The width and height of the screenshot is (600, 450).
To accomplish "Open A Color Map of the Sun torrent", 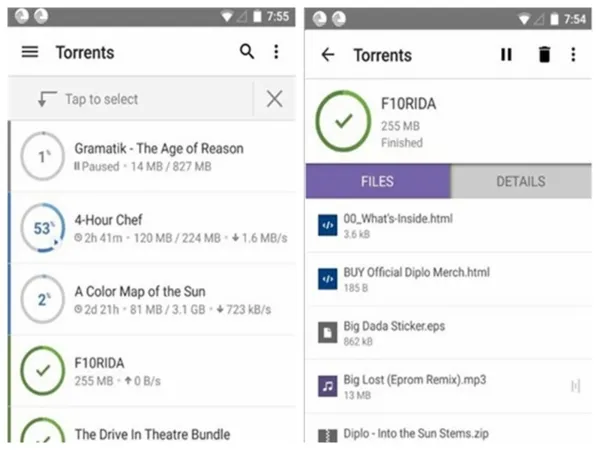I will pos(152,299).
